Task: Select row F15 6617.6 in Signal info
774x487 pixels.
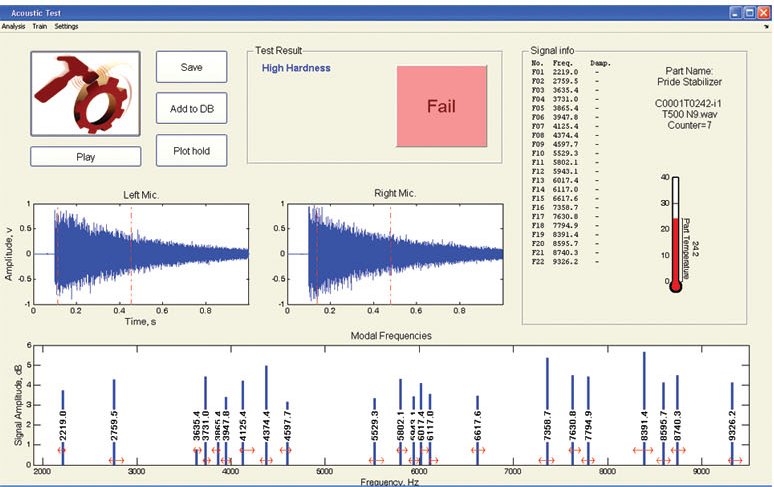Action: click(566, 198)
